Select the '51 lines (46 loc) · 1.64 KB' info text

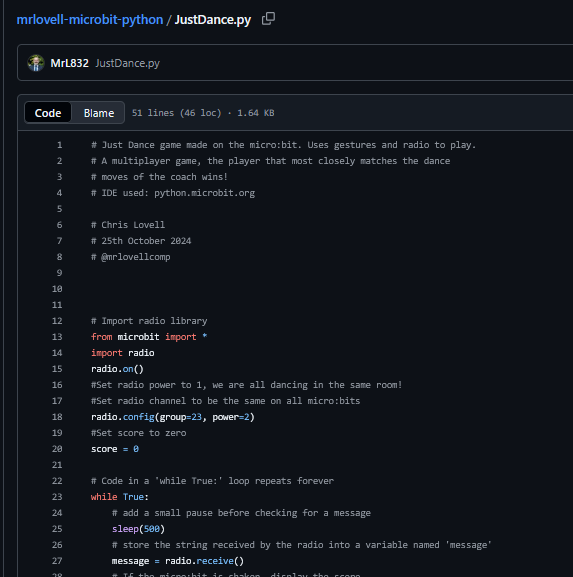click(203, 113)
